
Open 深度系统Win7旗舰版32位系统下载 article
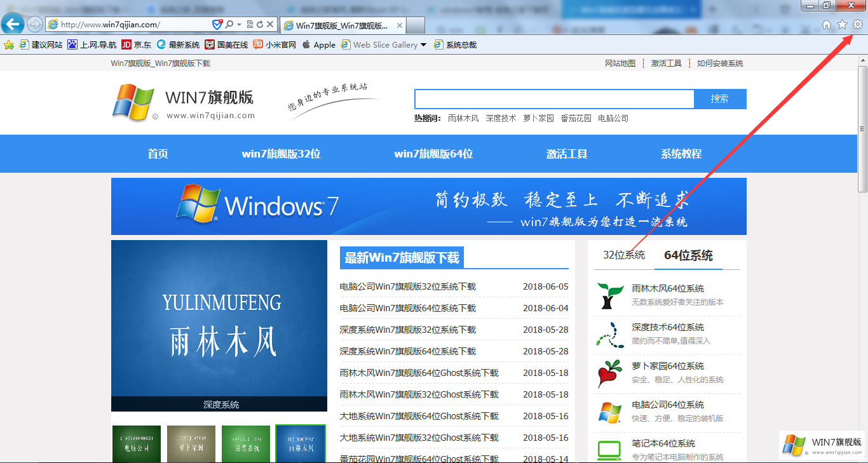(408, 330)
